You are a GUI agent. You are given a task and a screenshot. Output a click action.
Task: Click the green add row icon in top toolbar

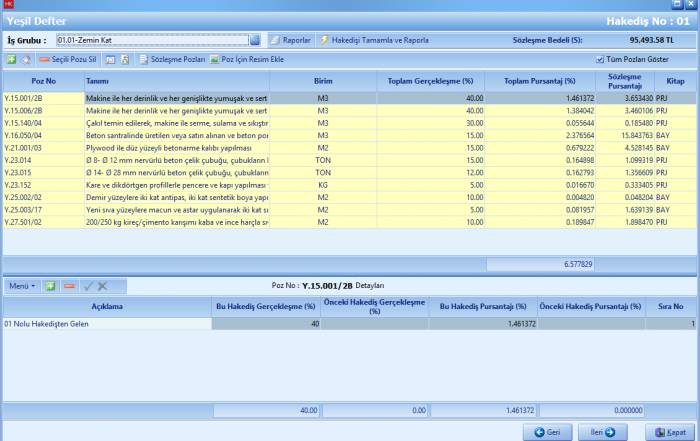click(x=11, y=60)
